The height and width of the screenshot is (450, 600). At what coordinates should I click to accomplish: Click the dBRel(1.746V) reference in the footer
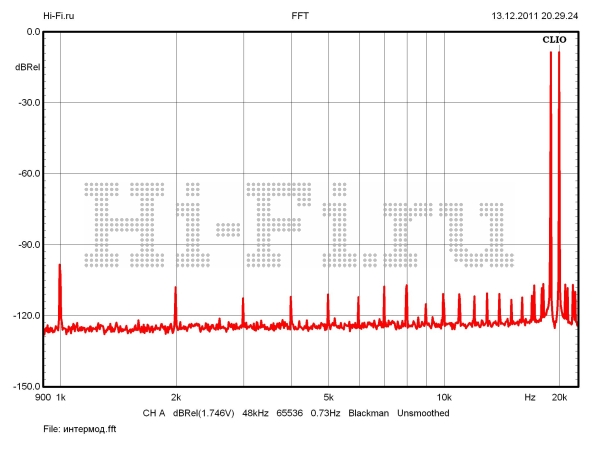[x=204, y=412]
